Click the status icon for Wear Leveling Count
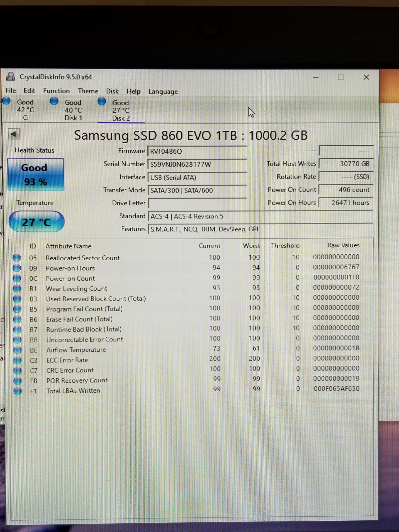Viewport: 399px width, 532px height. (x=17, y=289)
